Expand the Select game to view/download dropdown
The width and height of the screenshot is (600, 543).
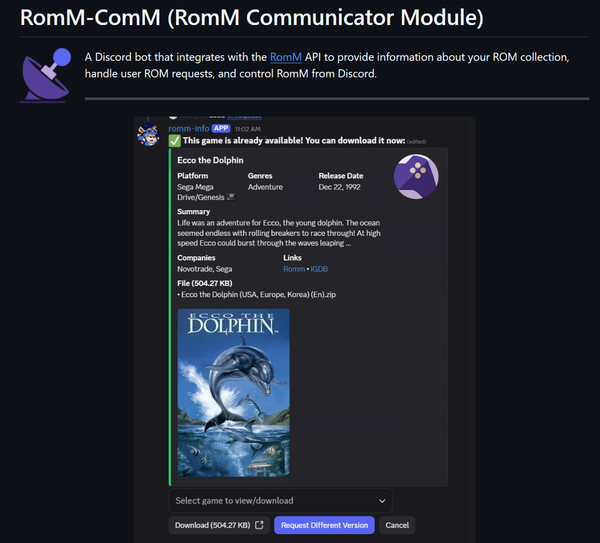click(280, 501)
